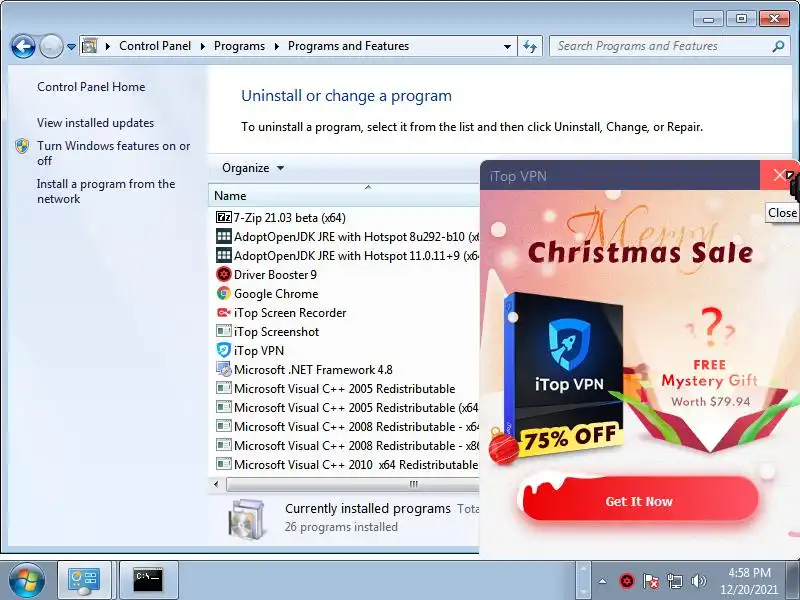Open Control Panel Home link
The width and height of the screenshot is (800, 600).
tap(91, 87)
